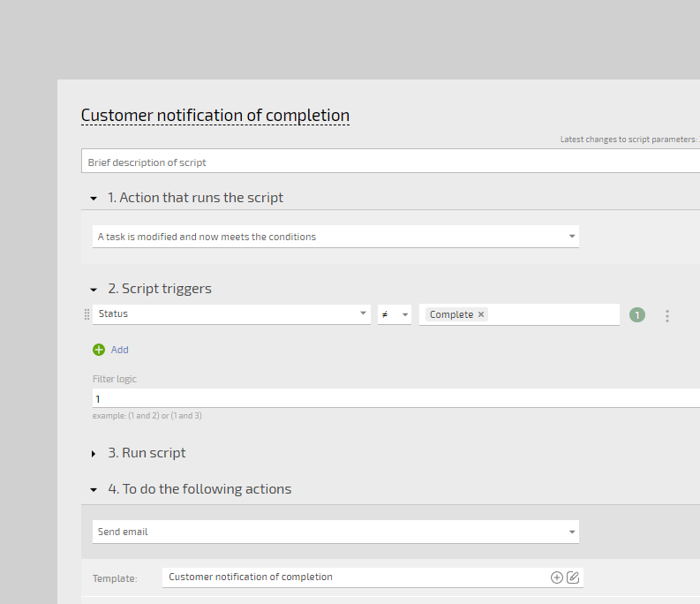700x604 pixels.
Task: Remove the Complete tag using its x
Action: point(481,314)
